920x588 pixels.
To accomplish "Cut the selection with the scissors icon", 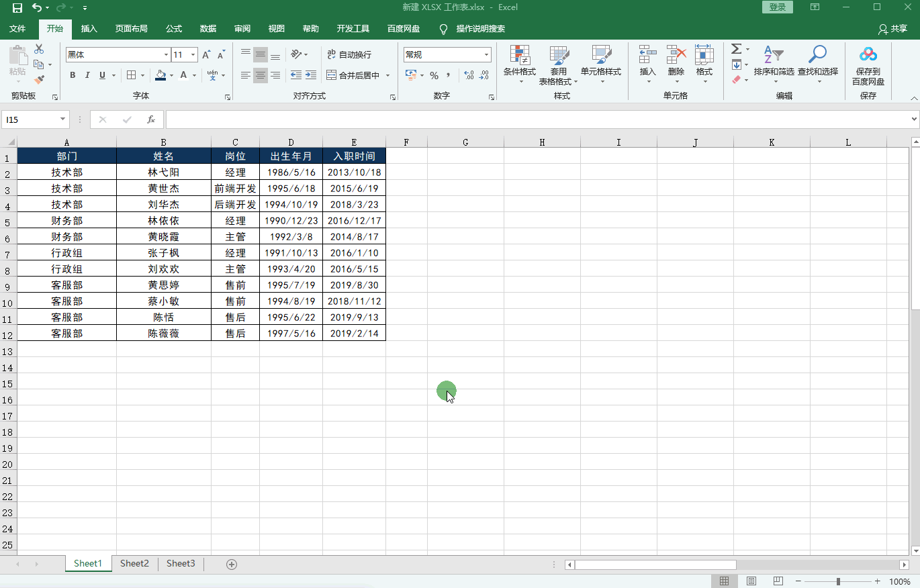I will (x=39, y=50).
